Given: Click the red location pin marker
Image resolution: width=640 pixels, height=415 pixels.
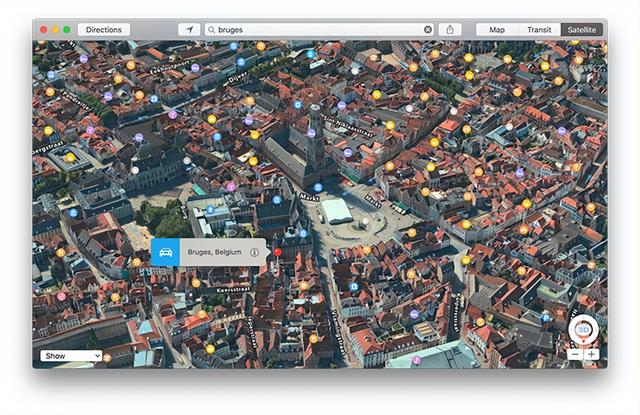Looking at the screenshot, I should click(x=278, y=252).
